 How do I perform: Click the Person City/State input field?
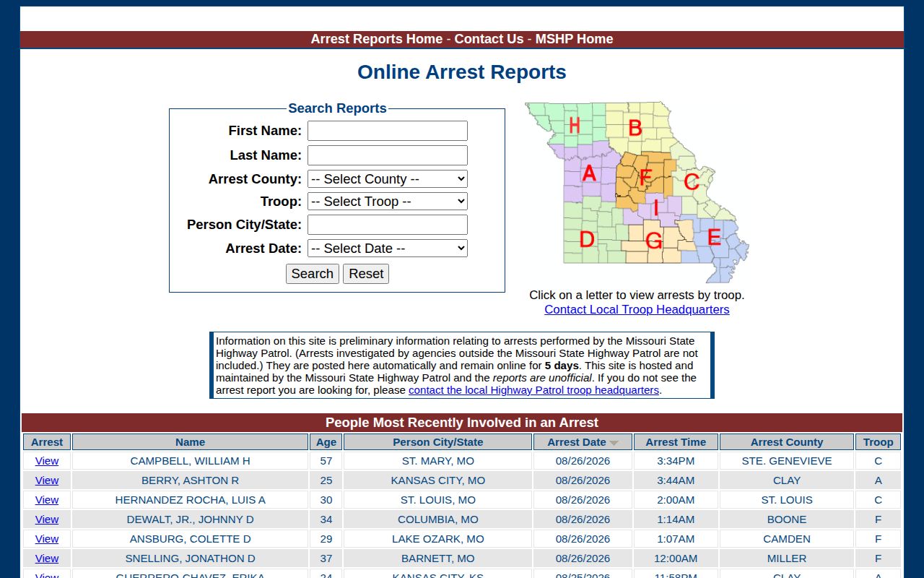[388, 225]
